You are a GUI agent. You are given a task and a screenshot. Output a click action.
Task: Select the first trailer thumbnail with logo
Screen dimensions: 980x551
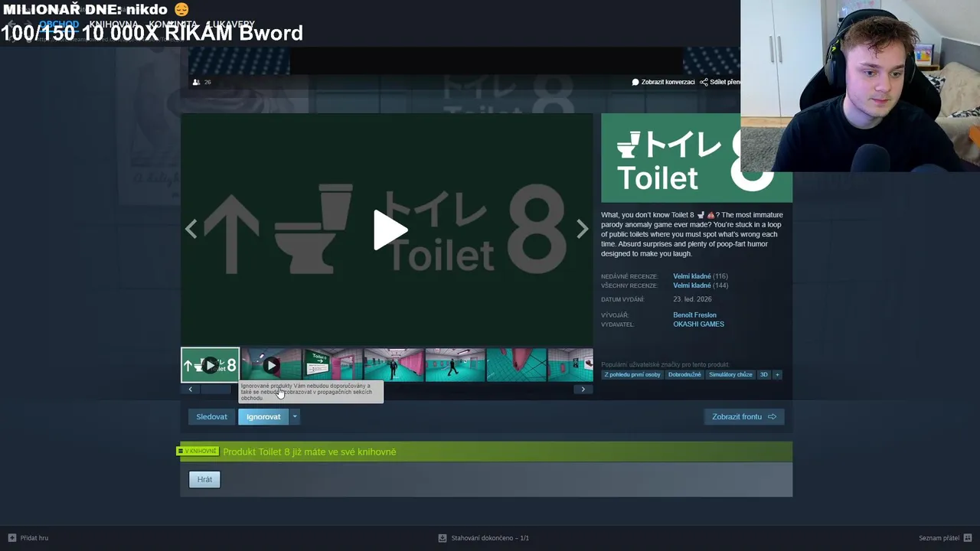click(210, 365)
